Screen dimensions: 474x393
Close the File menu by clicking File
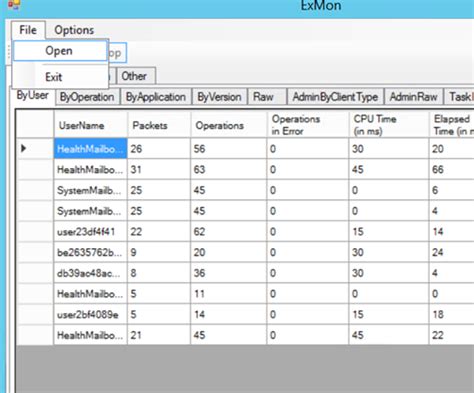click(28, 30)
